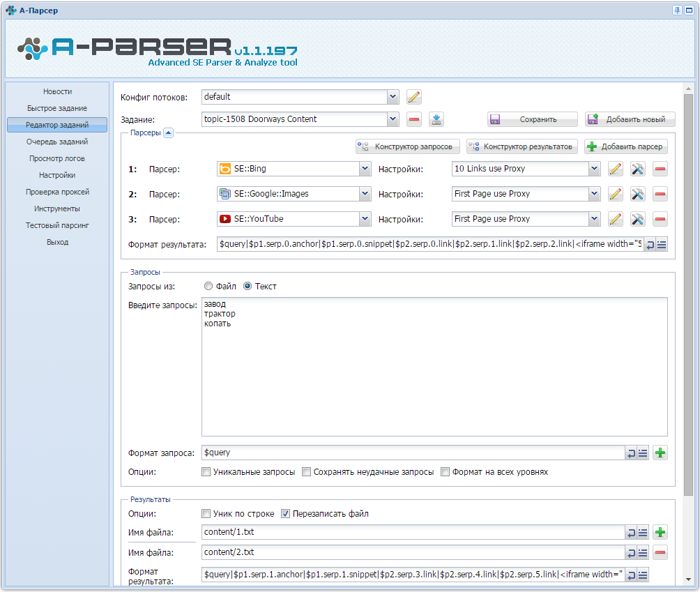The height and width of the screenshot is (592, 700).
Task: Edit settings pencil for SE::Google::Images parser
Action: coord(615,194)
